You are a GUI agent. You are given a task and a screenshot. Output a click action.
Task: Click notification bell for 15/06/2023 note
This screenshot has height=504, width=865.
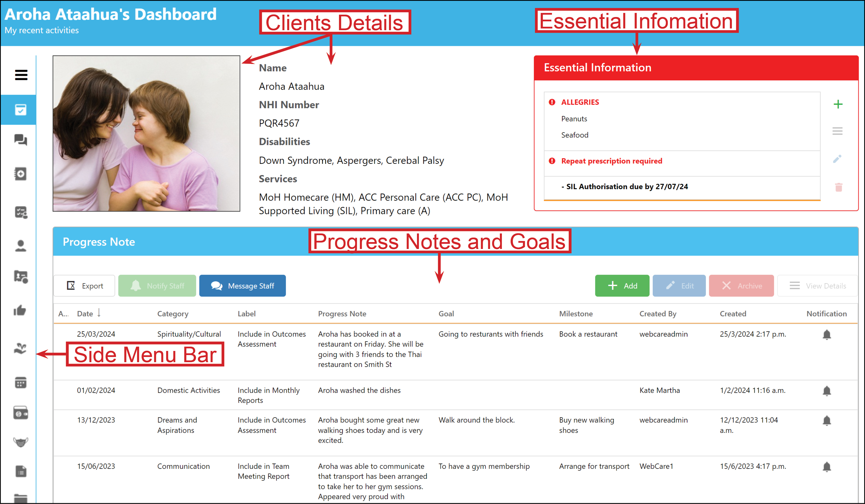point(827,467)
